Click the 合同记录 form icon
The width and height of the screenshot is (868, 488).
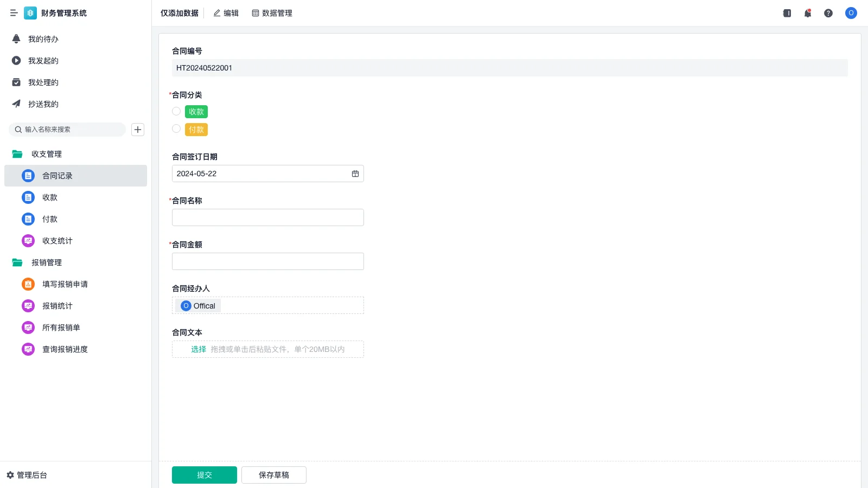coord(28,176)
